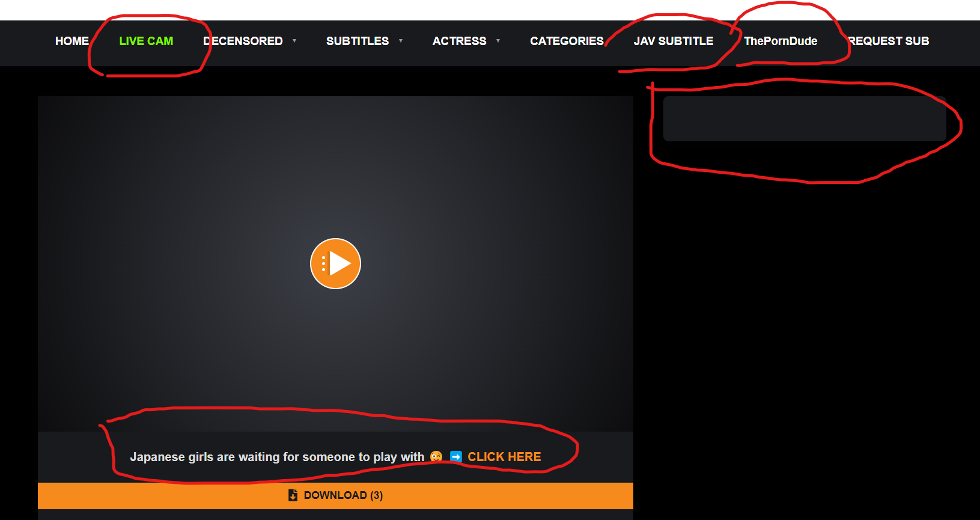
Task: Click the blue right-arrow emoji
Action: [456, 457]
